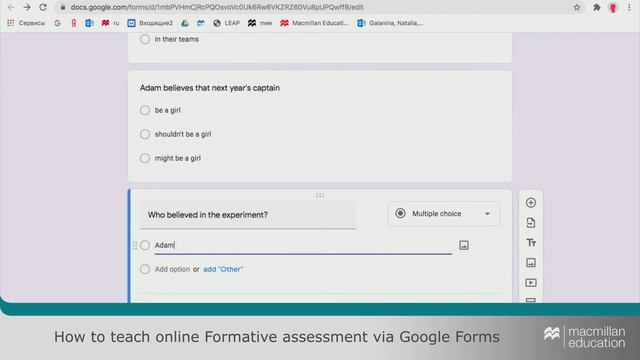The height and width of the screenshot is (360, 640).
Task: Open the Galanina, Natalia bookmark
Action: coord(390,23)
